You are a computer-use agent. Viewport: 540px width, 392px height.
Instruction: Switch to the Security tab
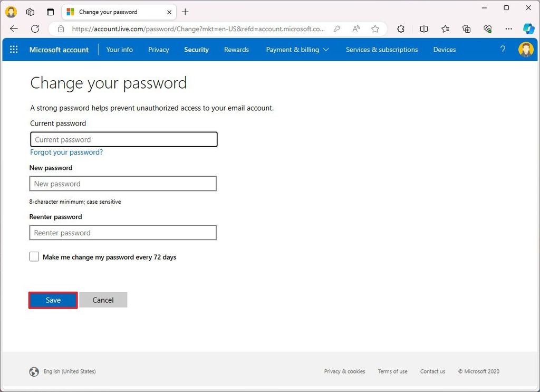click(196, 49)
